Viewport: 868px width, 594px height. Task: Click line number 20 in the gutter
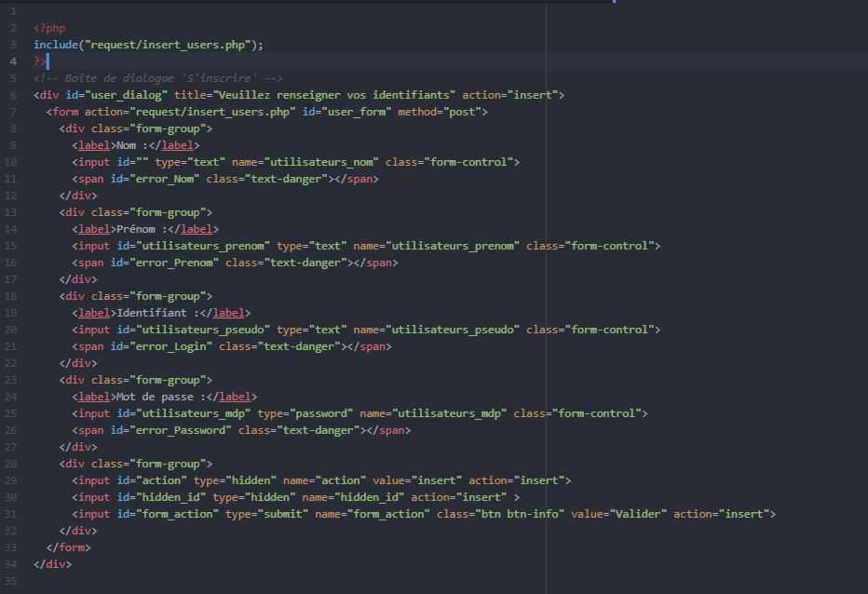(11, 330)
